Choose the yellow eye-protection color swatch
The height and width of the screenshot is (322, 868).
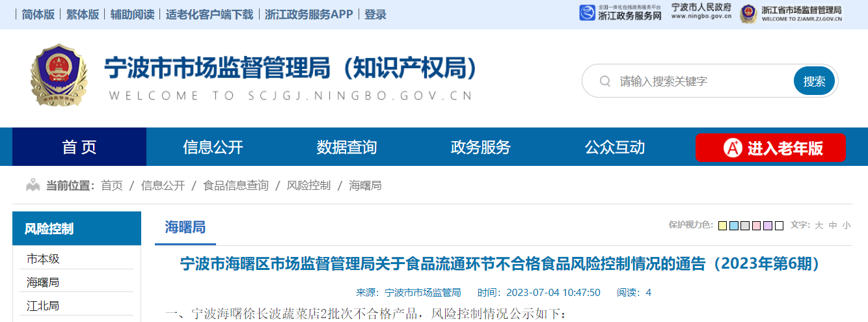point(722,226)
